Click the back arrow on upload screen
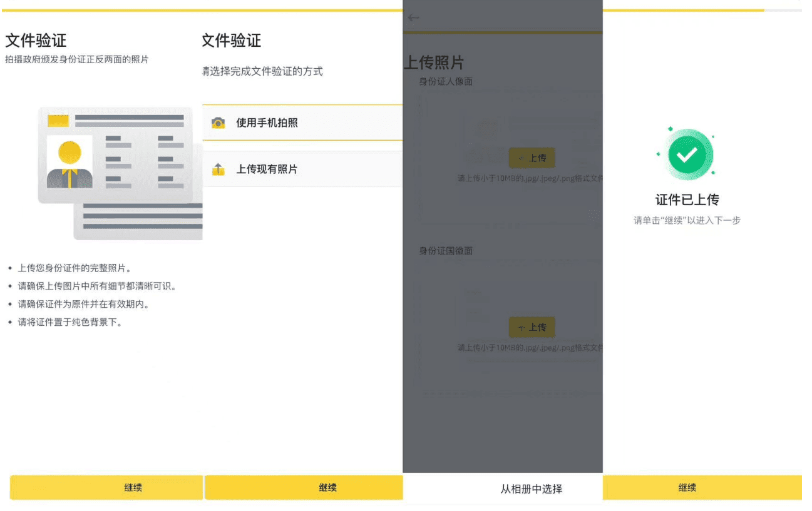 point(413,18)
